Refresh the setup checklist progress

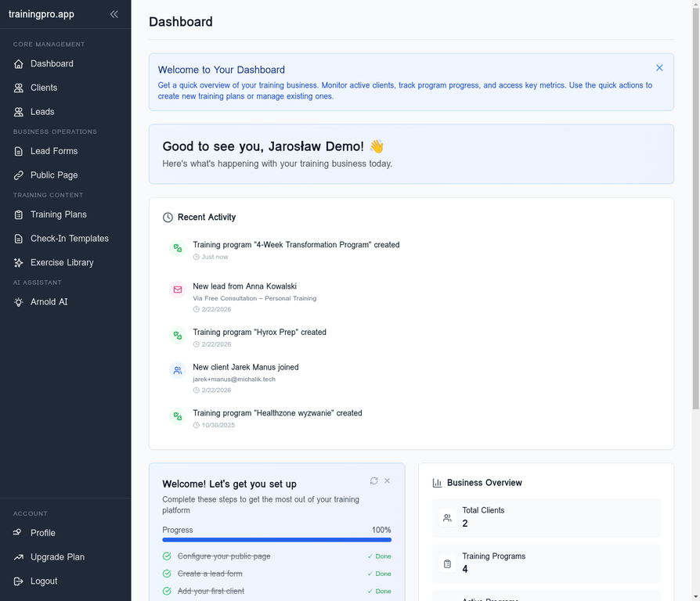[373, 481]
